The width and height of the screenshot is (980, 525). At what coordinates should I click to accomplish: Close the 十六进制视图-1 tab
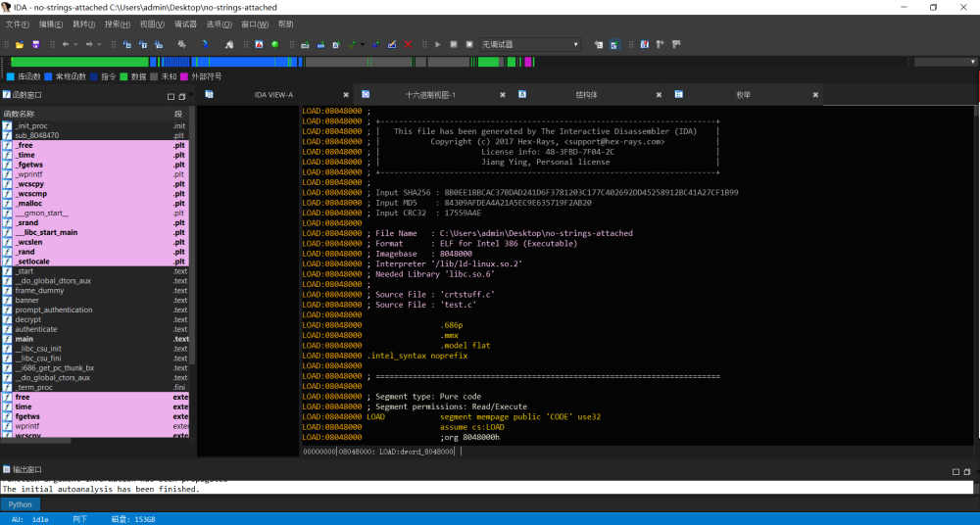pyautogui.click(x=503, y=95)
